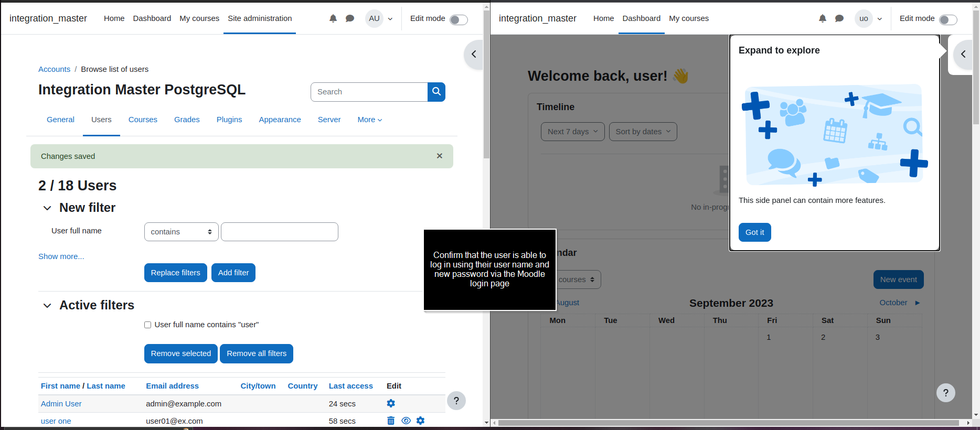Click New event calendar button

[x=899, y=279]
